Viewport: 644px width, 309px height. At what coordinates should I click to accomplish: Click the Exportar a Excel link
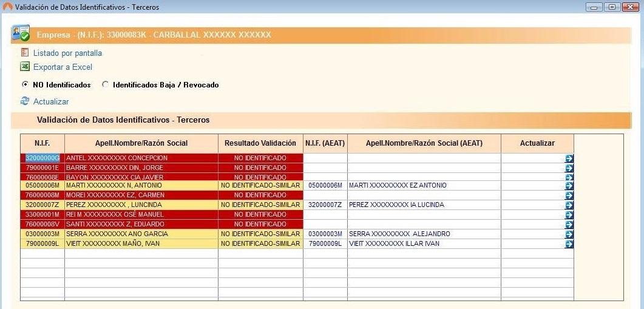[63, 67]
